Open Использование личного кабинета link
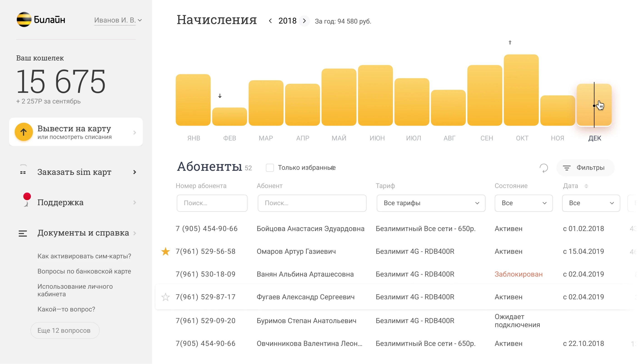 tap(75, 290)
